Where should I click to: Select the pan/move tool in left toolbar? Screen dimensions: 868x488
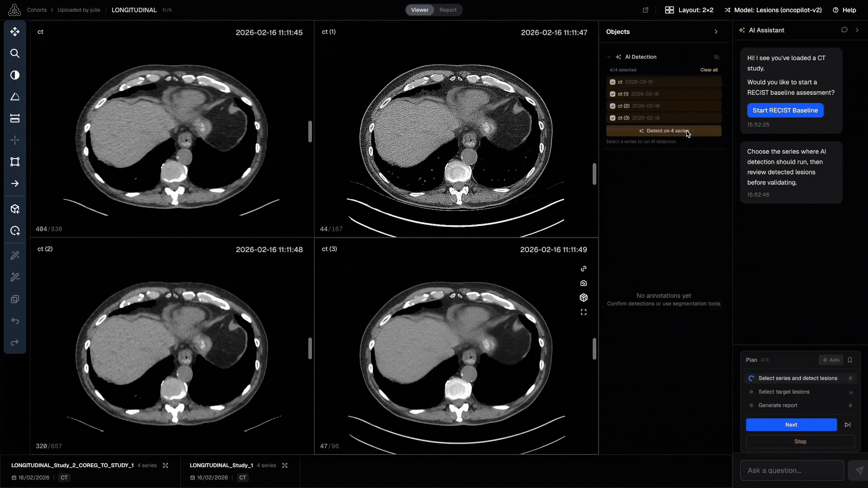pyautogui.click(x=15, y=32)
